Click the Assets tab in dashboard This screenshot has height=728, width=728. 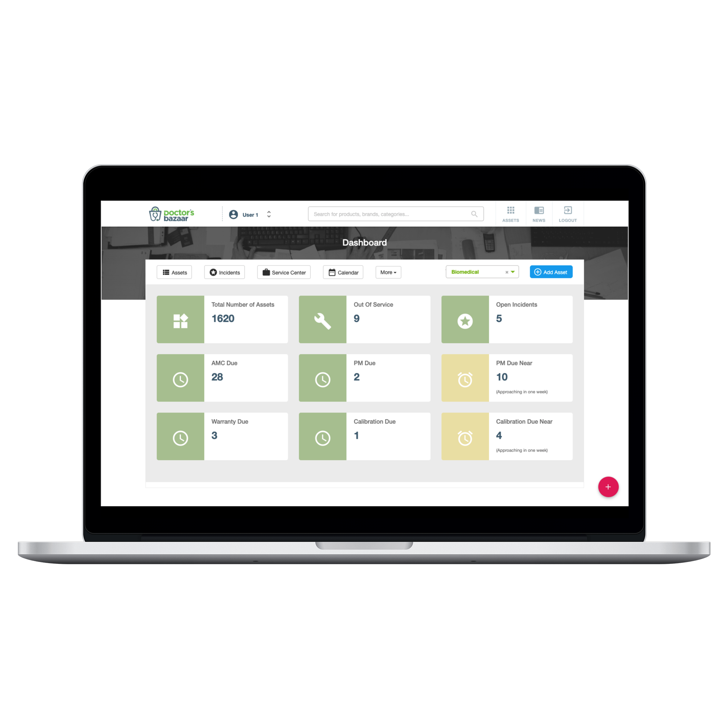tap(175, 272)
